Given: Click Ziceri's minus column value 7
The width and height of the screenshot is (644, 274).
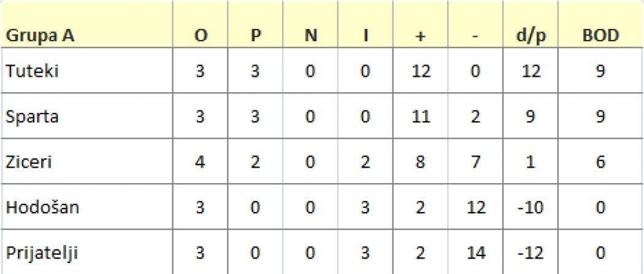Looking at the screenshot, I should click(475, 162).
